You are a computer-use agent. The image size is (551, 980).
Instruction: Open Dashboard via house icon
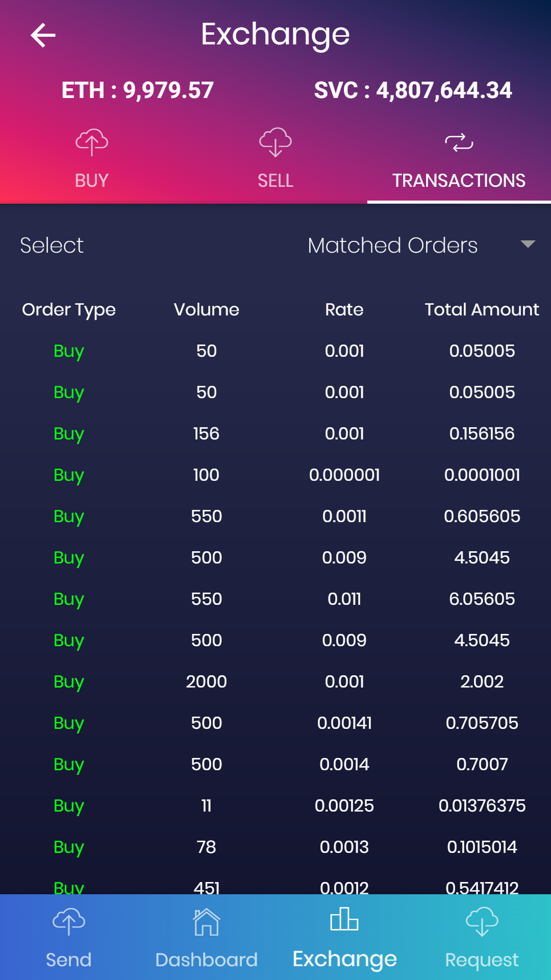coord(207,922)
